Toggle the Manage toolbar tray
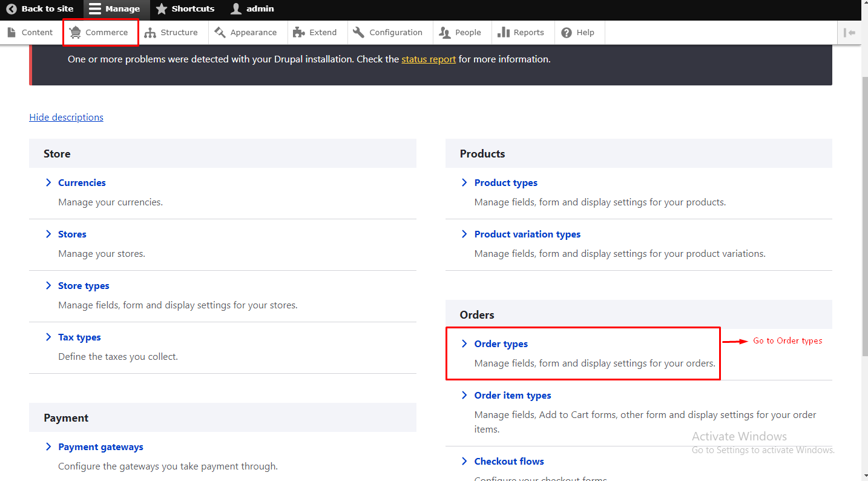Screen dimensions: 868x481 point(116,9)
